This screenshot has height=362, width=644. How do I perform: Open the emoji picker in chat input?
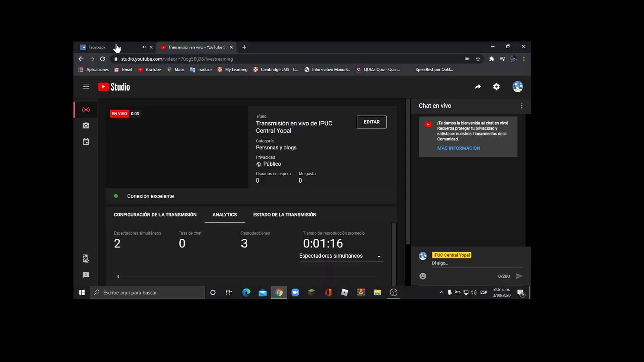pyautogui.click(x=423, y=276)
